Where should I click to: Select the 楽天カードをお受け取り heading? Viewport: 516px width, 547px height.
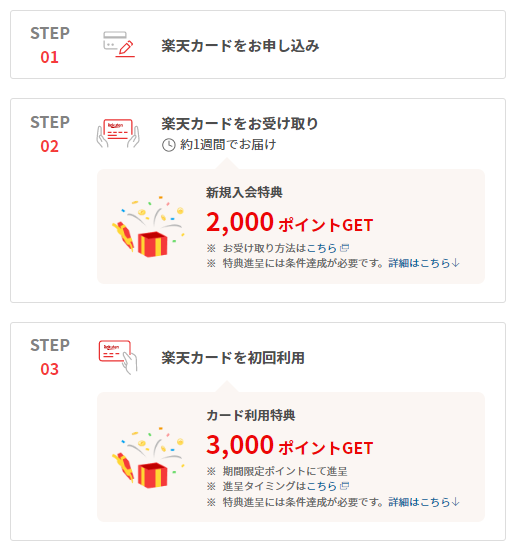point(240,123)
